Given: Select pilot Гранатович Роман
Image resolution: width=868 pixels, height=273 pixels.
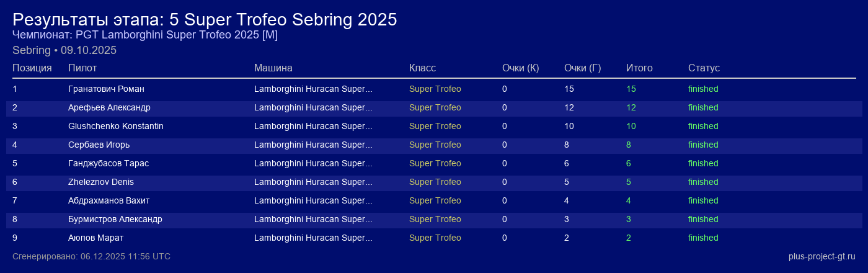Looking at the screenshot, I should pyautogui.click(x=106, y=89).
